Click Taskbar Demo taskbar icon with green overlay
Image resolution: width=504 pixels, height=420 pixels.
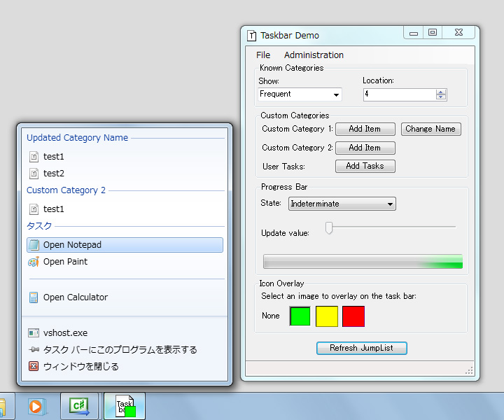(x=125, y=406)
